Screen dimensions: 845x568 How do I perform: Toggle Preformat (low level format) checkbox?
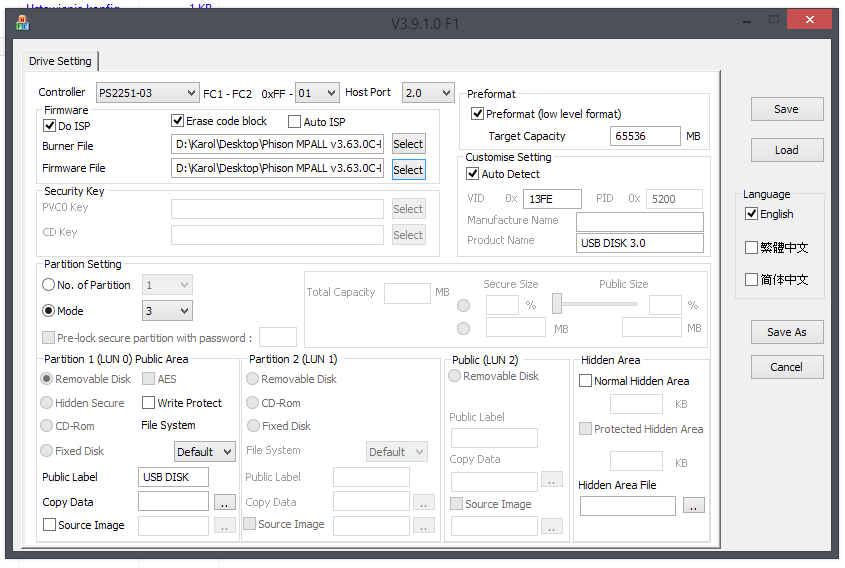[477, 114]
